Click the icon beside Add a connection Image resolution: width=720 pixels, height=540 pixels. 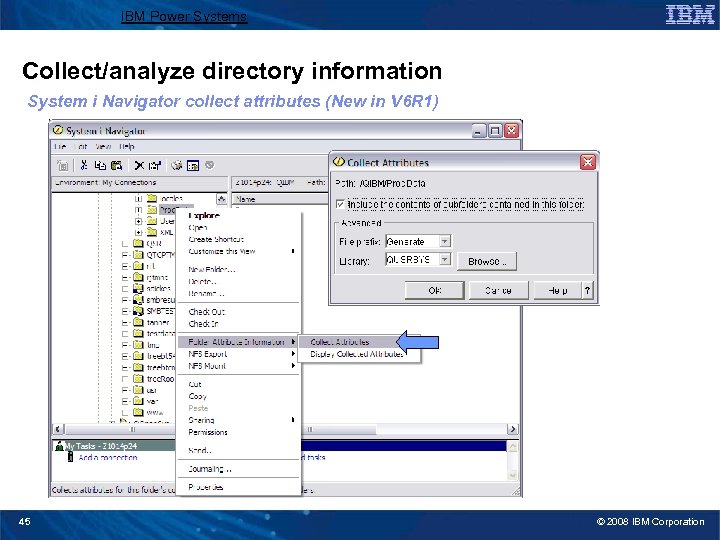[x=70, y=457]
